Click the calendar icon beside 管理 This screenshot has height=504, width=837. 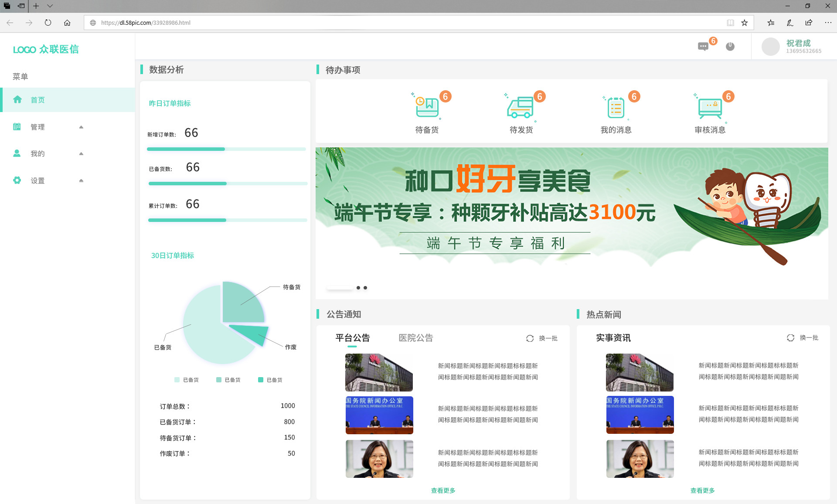17,126
